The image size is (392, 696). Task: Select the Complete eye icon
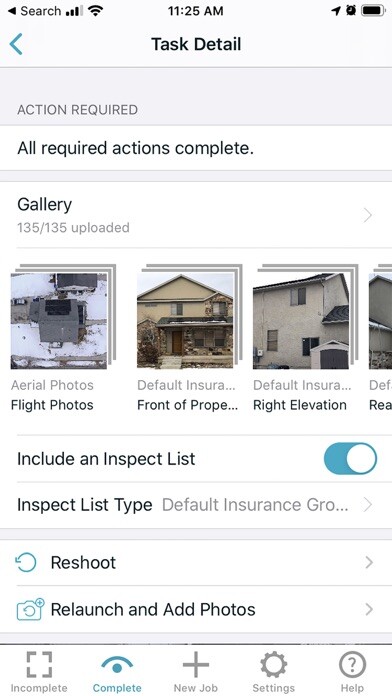point(117,665)
